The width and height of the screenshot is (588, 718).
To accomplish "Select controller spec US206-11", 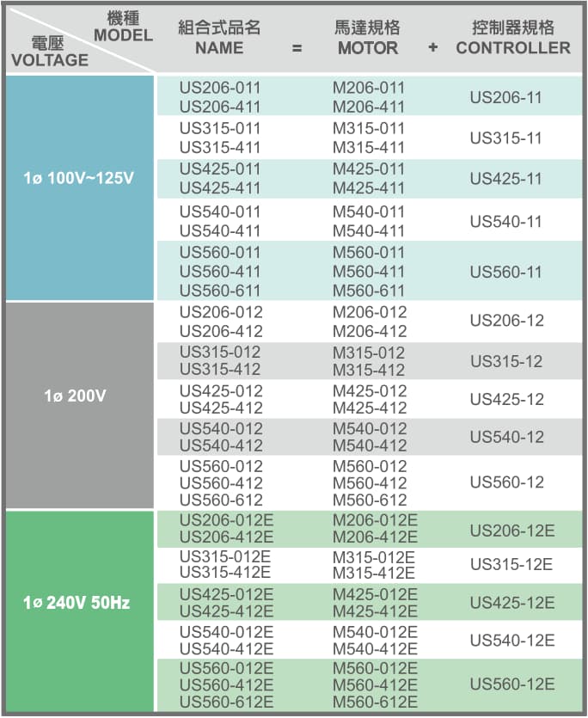I will tap(505, 98).
